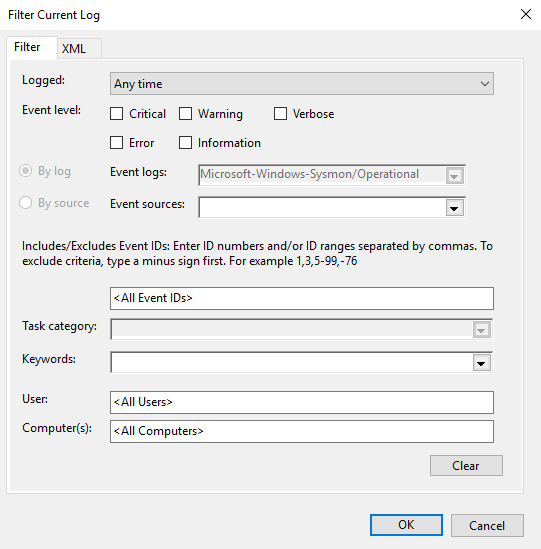Enable the Critical event level checkbox
The width and height of the screenshot is (541, 549).
coord(116,114)
